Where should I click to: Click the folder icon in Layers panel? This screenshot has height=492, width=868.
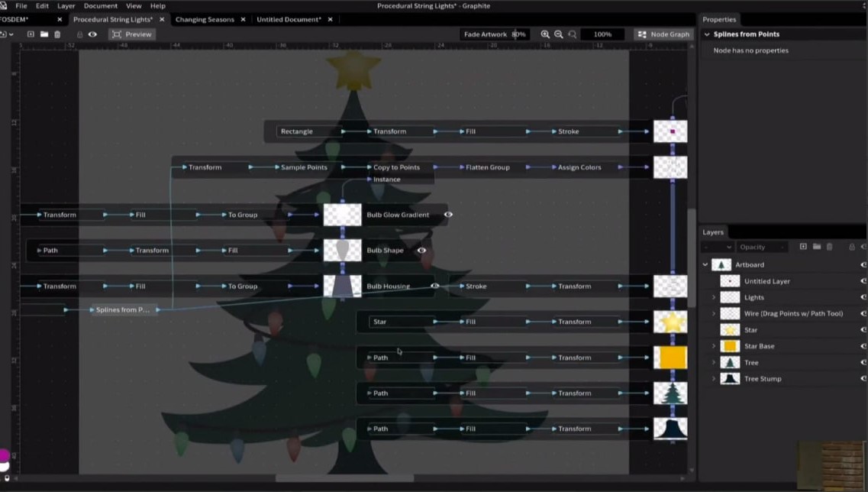pos(816,247)
